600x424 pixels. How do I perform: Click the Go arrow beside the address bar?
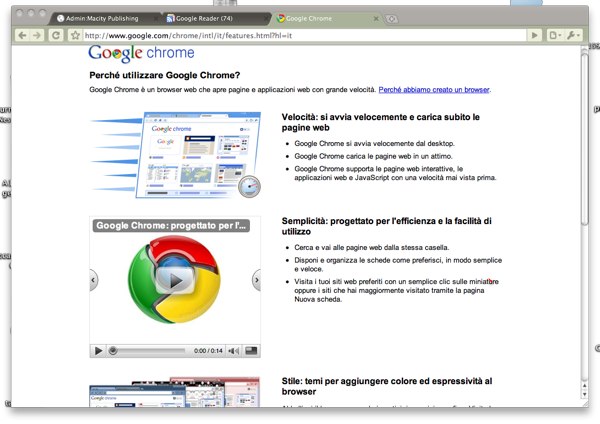click(x=535, y=36)
